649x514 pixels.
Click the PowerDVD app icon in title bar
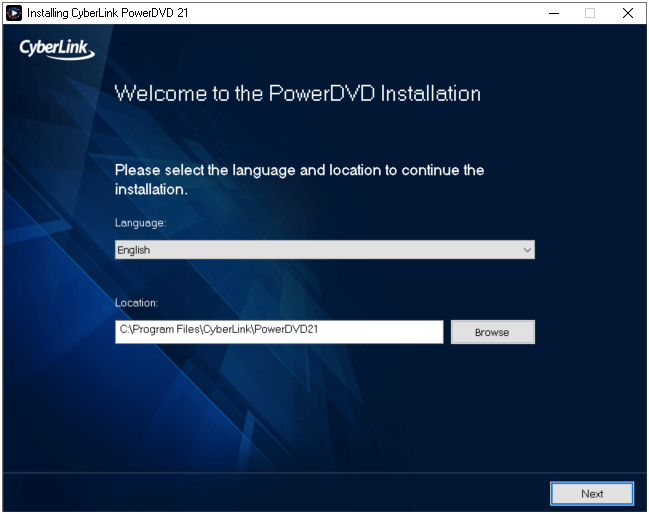tap(14, 13)
